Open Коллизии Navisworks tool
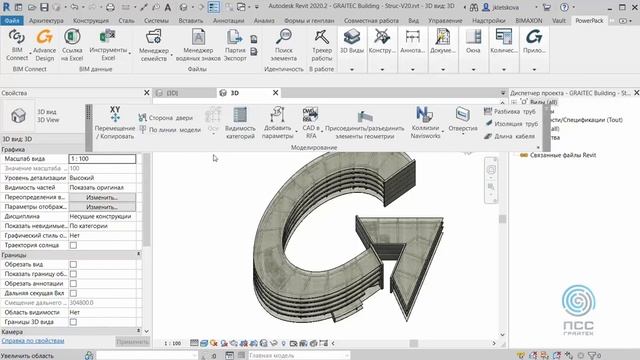Screen dimensions: 640x360 (x=425, y=122)
